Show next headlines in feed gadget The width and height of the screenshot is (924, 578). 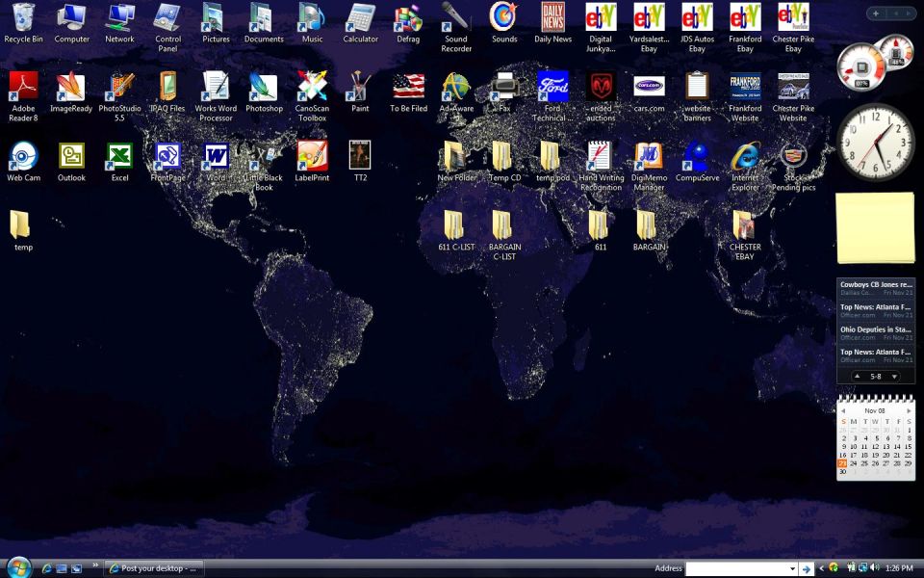pyautogui.click(x=894, y=377)
